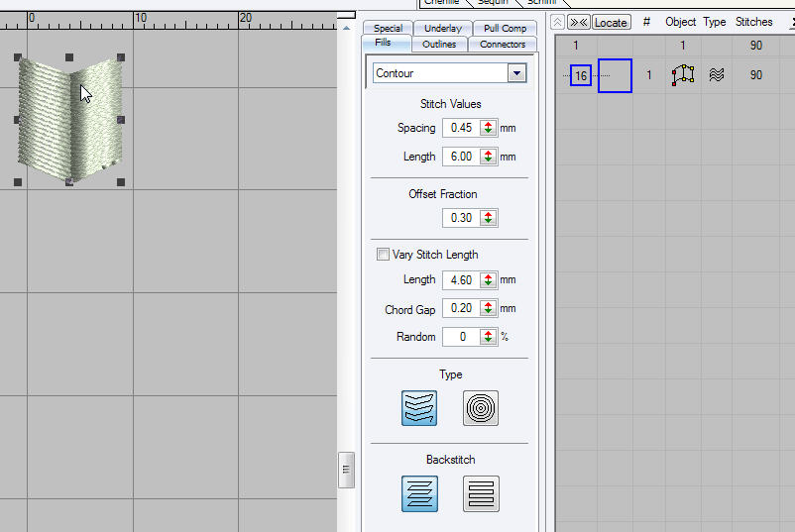
Task: Click the Object column header
Action: point(680,22)
